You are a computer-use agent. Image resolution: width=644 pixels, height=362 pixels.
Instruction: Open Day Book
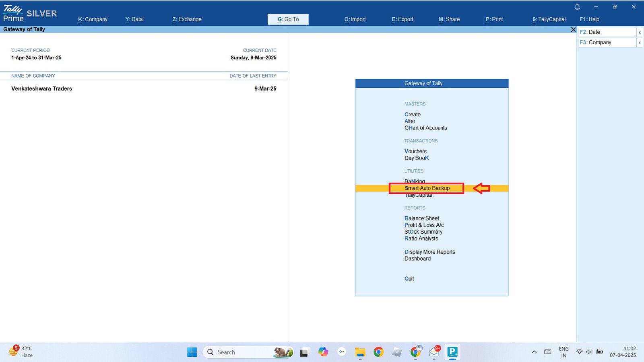[x=417, y=158]
